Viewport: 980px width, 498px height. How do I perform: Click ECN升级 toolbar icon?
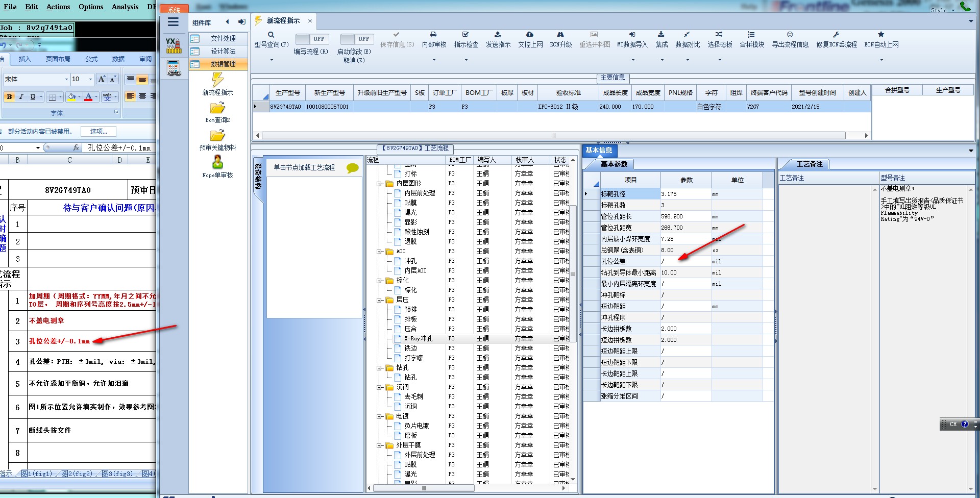point(560,35)
